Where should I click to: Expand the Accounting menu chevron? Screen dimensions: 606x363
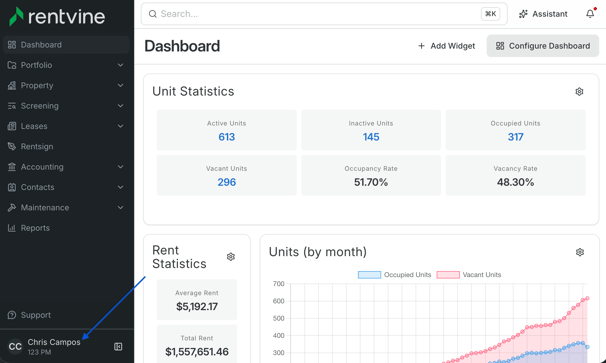(x=121, y=167)
